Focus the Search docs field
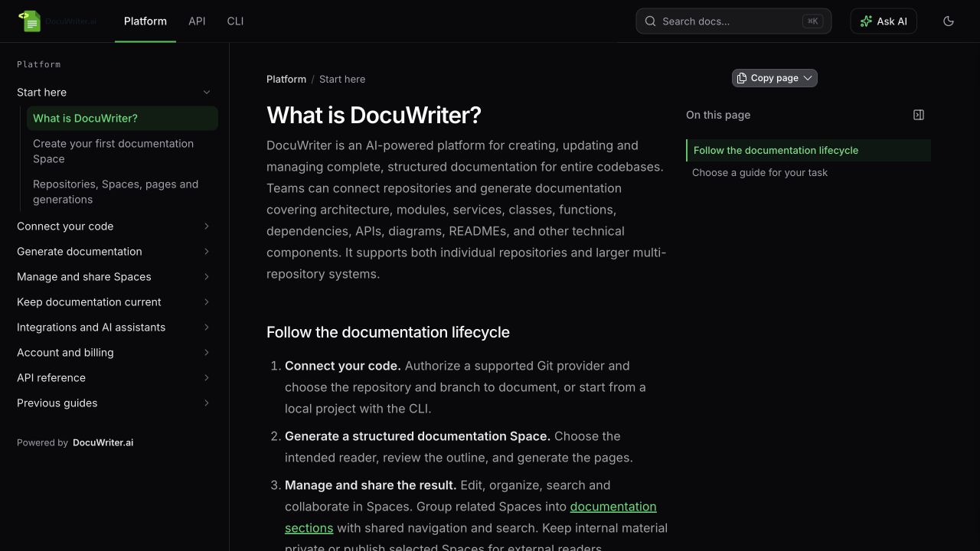The image size is (980, 551). point(733,21)
